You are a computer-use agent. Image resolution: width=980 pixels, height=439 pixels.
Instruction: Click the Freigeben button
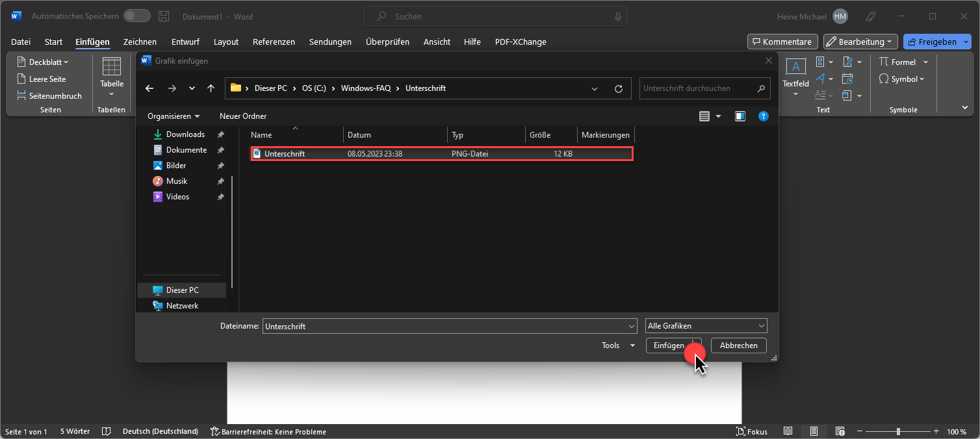tap(936, 42)
